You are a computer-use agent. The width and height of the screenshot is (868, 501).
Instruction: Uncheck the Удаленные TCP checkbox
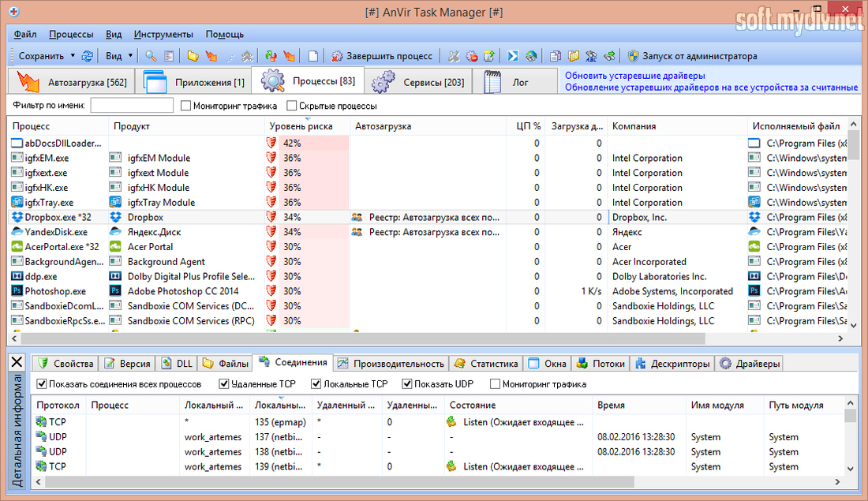coord(223,383)
